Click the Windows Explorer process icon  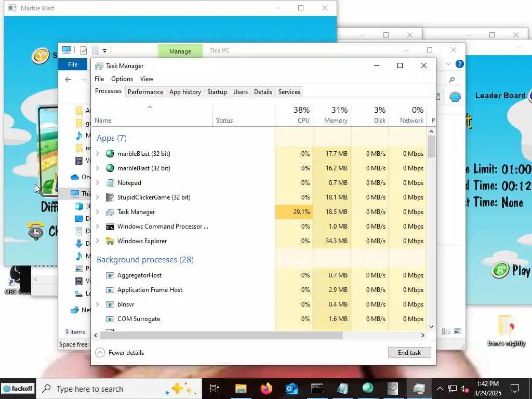click(110, 241)
